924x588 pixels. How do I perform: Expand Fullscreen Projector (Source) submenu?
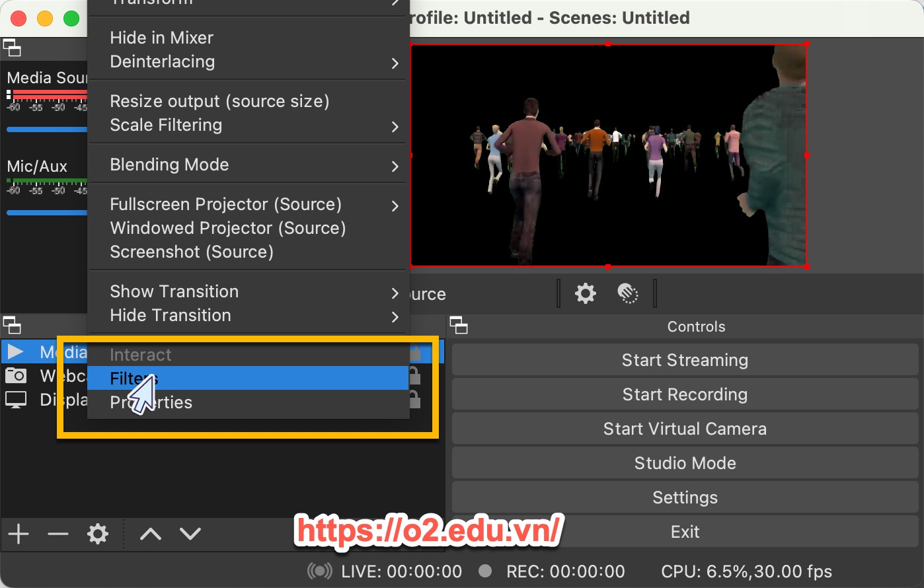coord(249,204)
